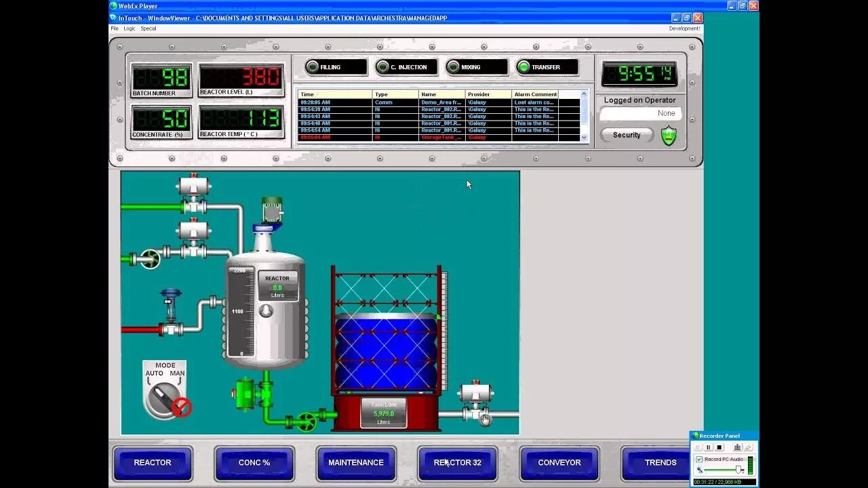The height and width of the screenshot is (488, 868).
Task: Click the Tank Level liters readout
Action: click(384, 413)
